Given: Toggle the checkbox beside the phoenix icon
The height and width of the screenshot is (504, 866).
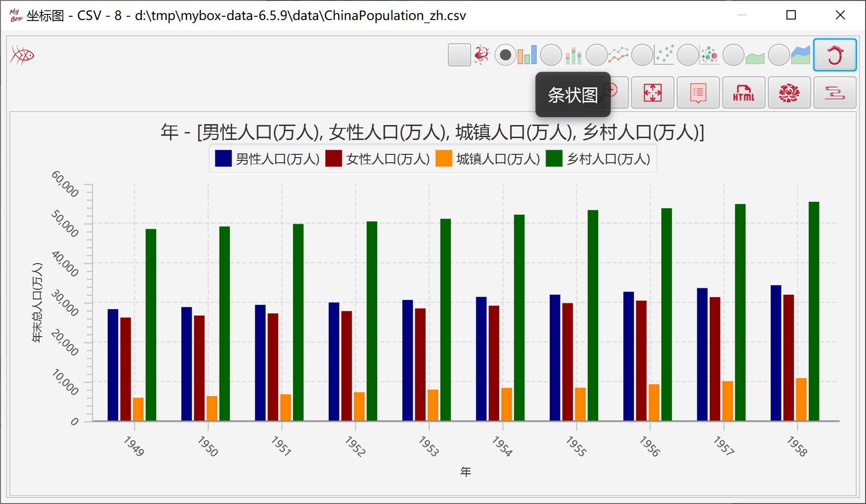Looking at the screenshot, I should pyautogui.click(x=459, y=55).
